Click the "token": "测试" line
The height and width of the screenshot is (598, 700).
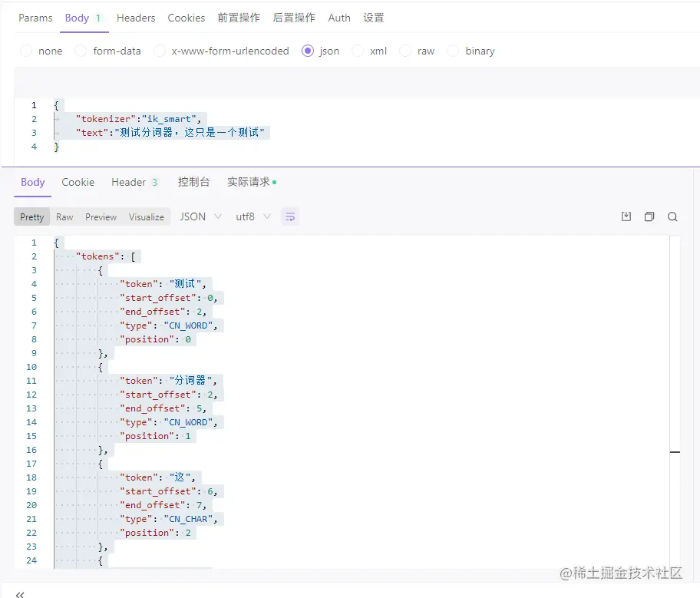click(x=163, y=285)
